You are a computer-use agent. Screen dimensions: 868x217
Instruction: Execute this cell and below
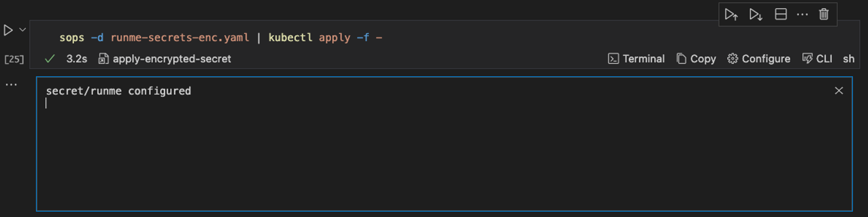tap(756, 15)
